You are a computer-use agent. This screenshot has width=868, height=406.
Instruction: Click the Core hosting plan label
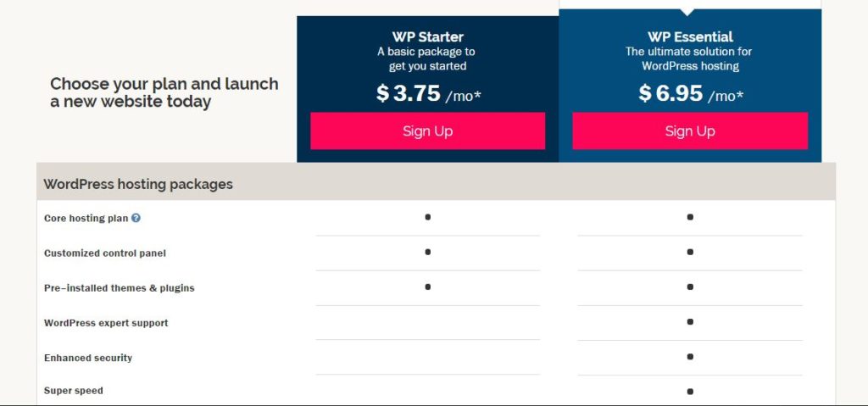click(x=86, y=218)
